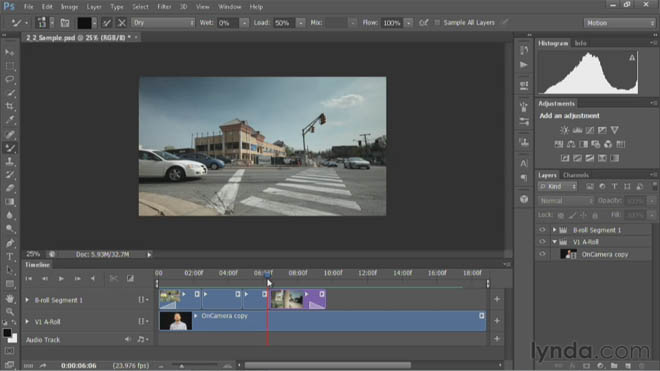Select the Move tool

[10, 52]
